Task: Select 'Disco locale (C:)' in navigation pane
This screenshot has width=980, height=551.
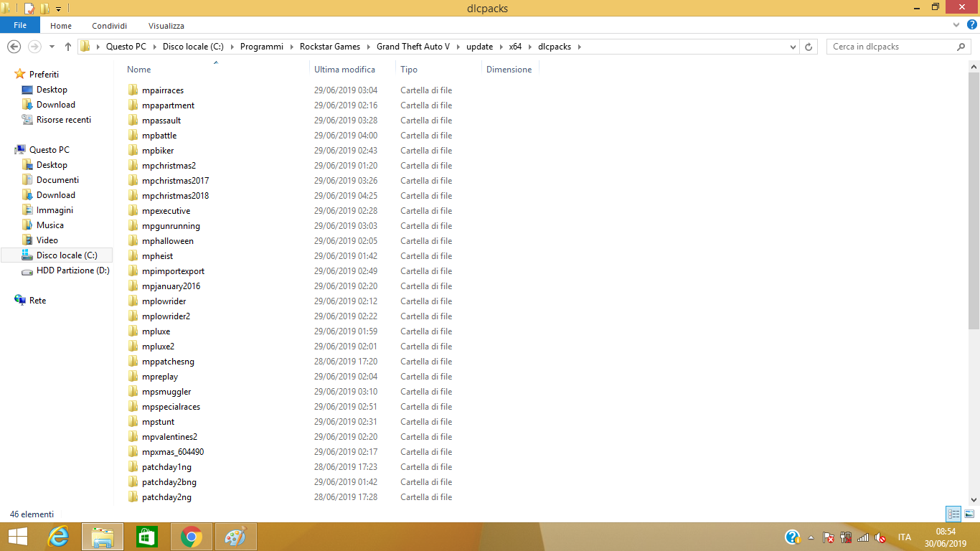Action: (57, 255)
